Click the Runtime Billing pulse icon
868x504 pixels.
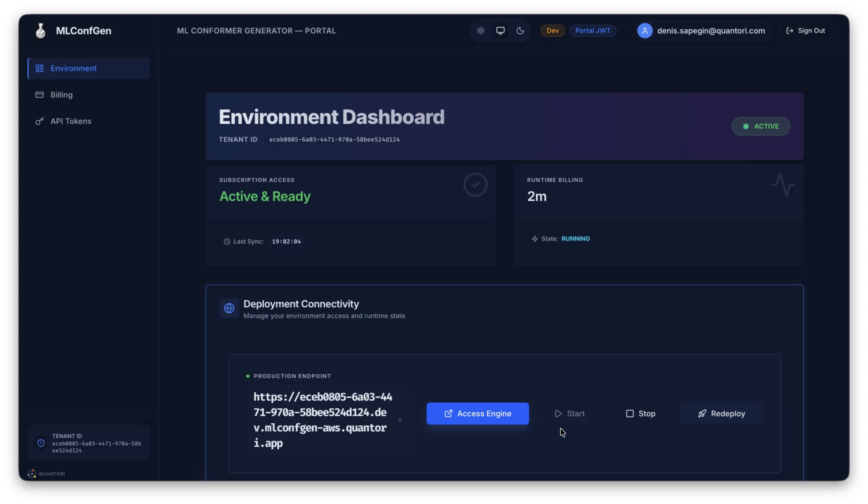tap(783, 185)
